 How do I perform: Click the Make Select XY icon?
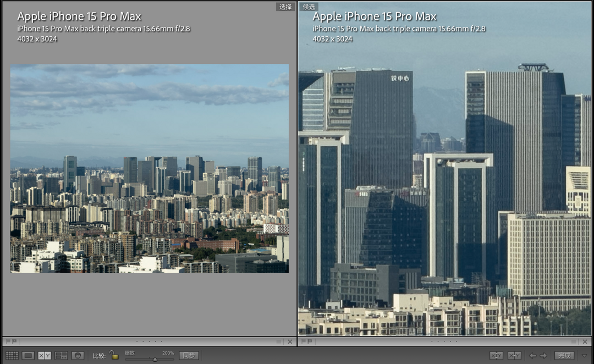click(514, 356)
